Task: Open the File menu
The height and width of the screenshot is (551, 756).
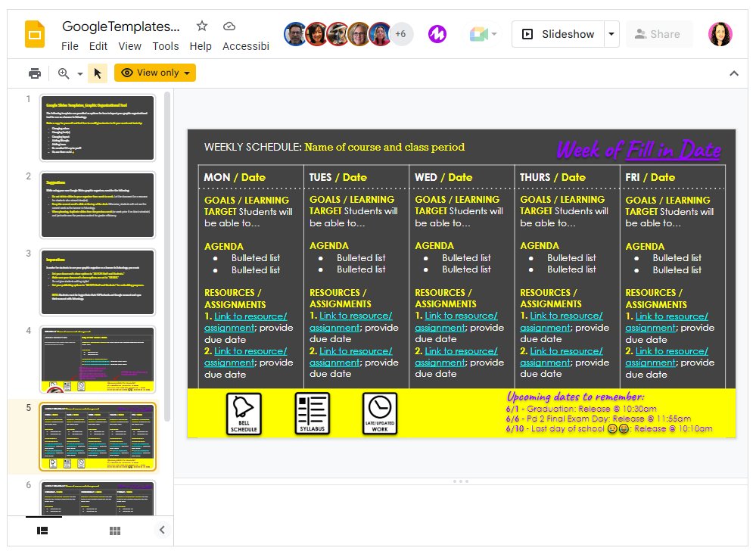Action: tap(70, 46)
